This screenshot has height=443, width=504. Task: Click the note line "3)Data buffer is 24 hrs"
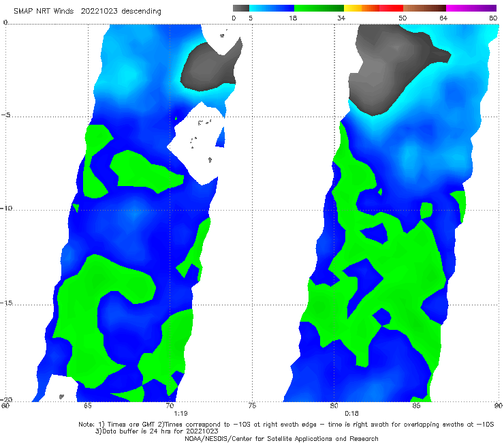click(x=157, y=431)
